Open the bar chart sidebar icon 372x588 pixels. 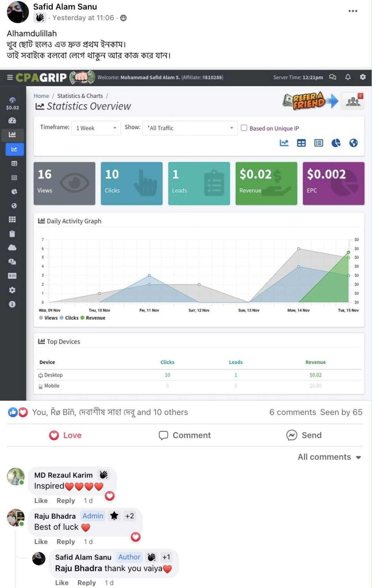(12, 134)
